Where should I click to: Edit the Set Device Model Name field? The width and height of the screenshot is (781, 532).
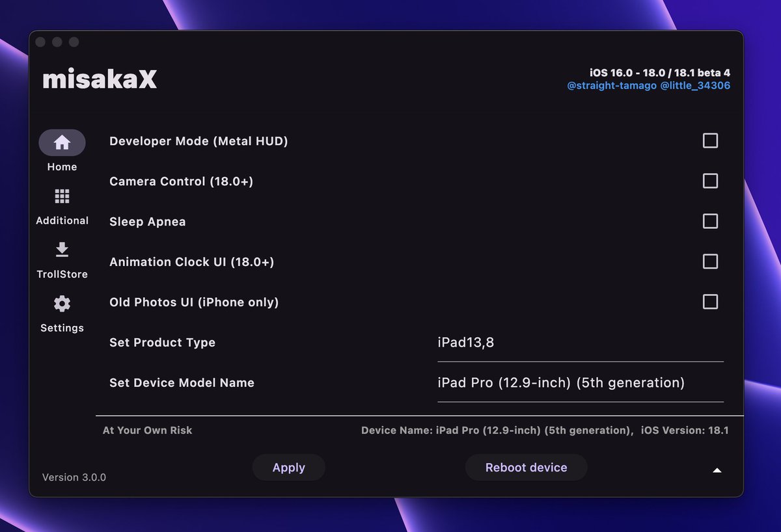coord(581,383)
